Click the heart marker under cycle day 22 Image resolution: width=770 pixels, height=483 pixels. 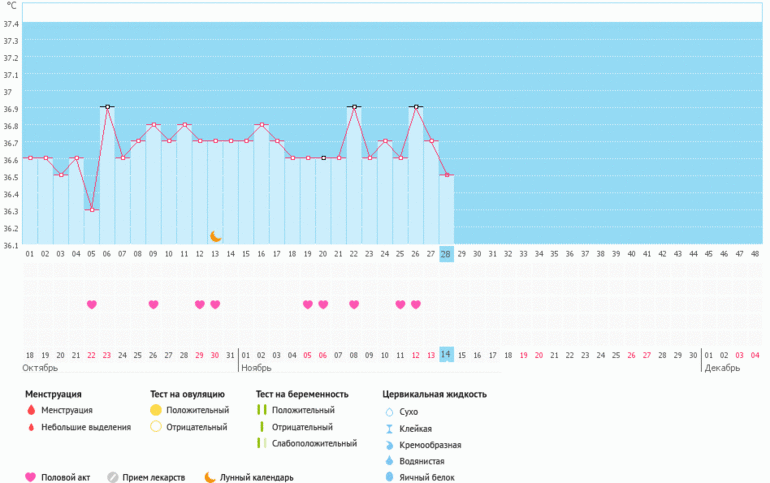[354, 304]
